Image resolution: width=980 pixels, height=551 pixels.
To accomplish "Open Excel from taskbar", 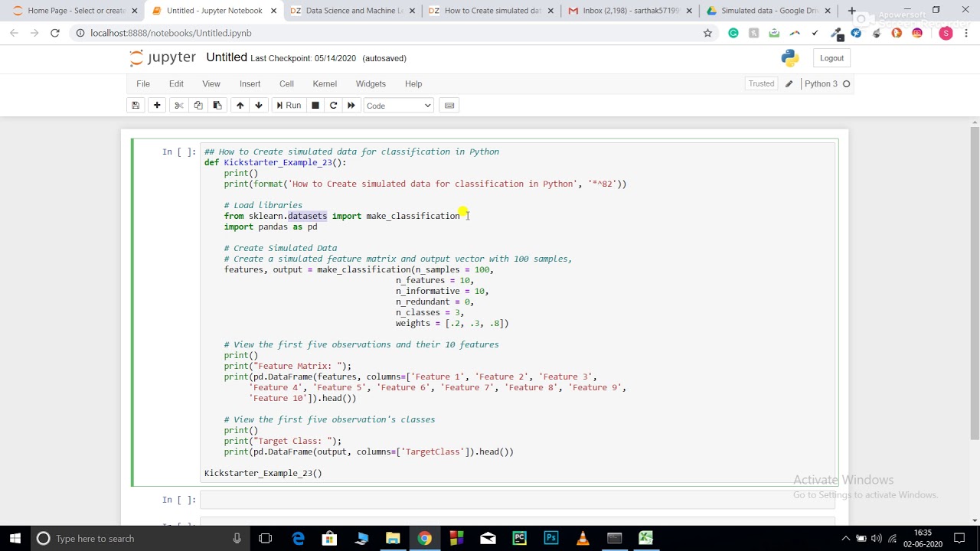I will pos(645,538).
